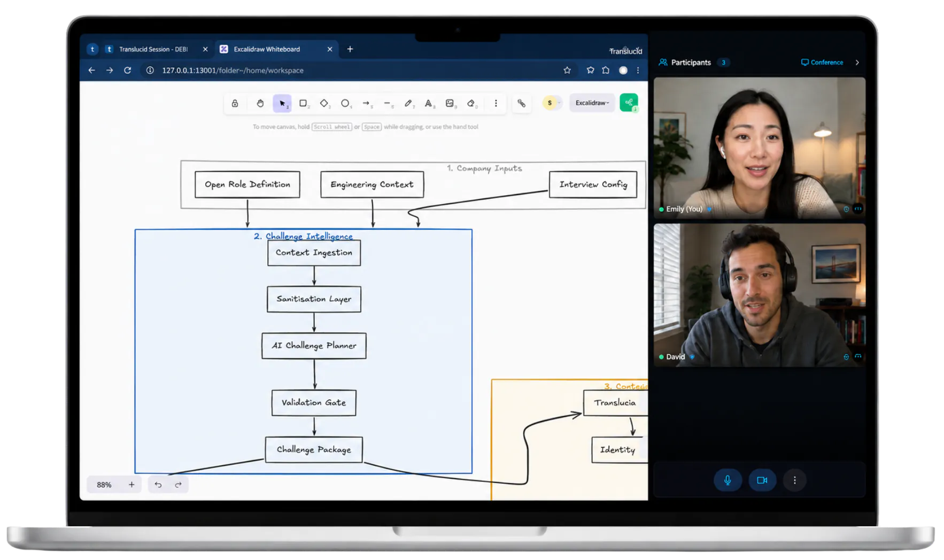The width and height of the screenshot is (944, 560).
Task: Expand the conference panel chevron
Action: tap(857, 63)
